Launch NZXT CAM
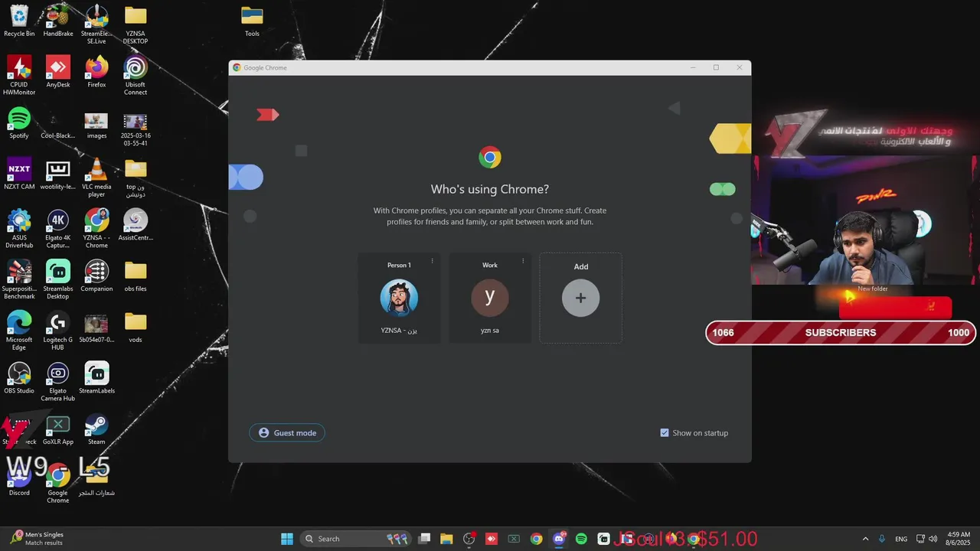 click(x=19, y=174)
